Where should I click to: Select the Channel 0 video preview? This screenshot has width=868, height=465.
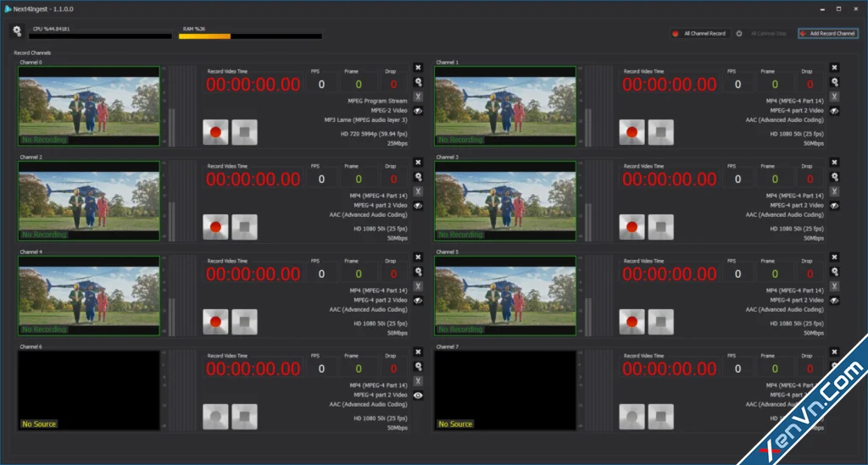tap(89, 106)
